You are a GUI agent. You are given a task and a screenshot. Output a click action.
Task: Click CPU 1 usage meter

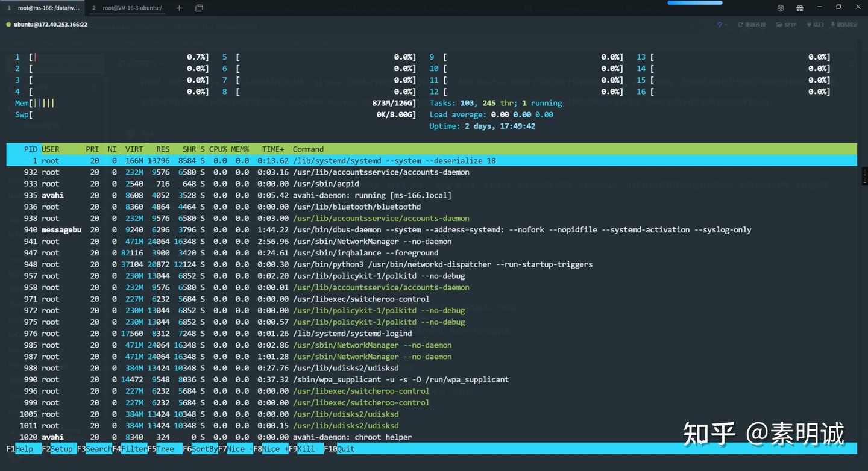[x=112, y=57]
